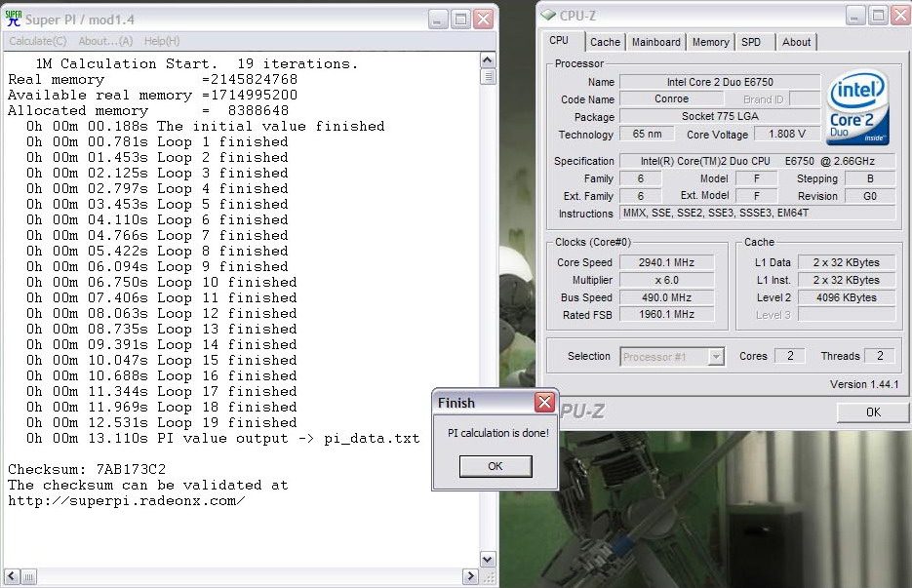Minimize the Super PI window

(438, 20)
